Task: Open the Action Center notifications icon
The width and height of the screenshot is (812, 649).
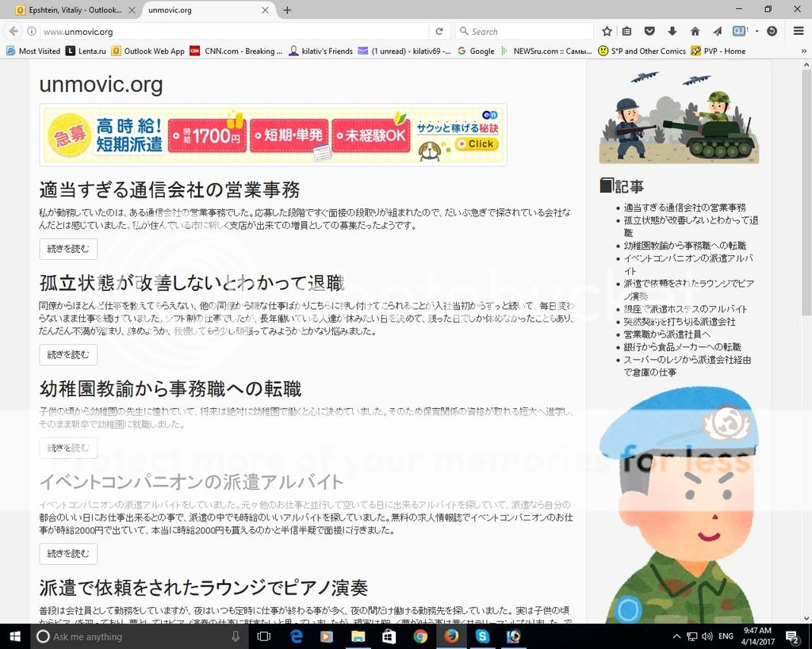Action: (x=792, y=636)
